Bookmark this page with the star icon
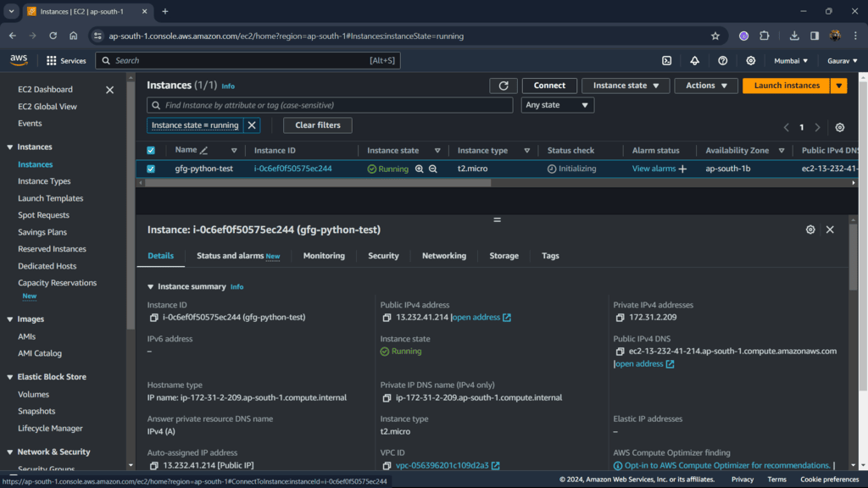Viewport: 868px width, 488px height. [715, 36]
